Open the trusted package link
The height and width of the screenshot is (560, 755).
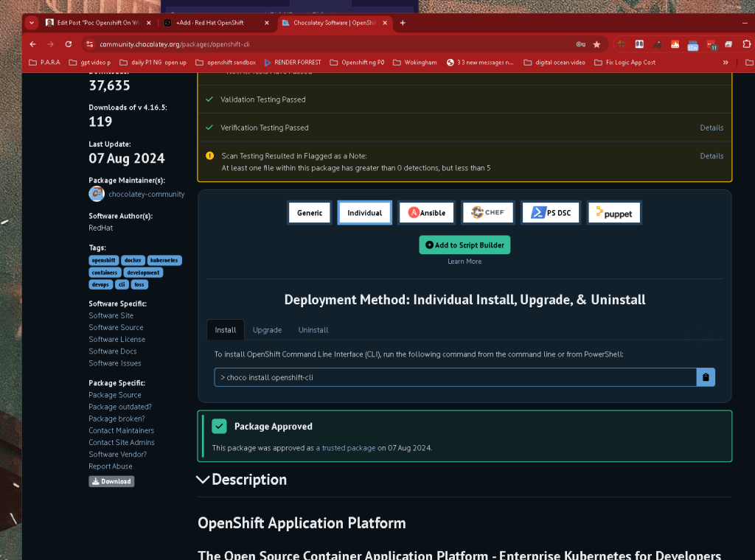(x=346, y=448)
